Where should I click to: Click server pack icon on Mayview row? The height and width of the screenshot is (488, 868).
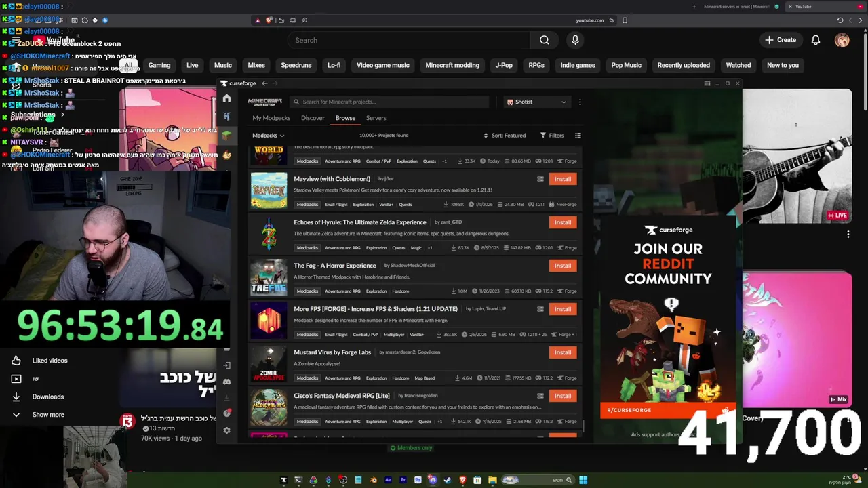click(x=540, y=179)
